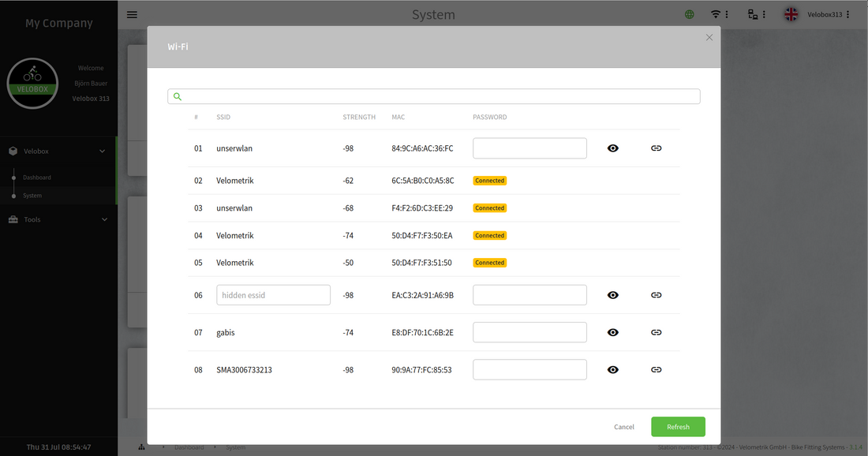Click the green globe icon in header
The image size is (868, 456).
(690, 14)
